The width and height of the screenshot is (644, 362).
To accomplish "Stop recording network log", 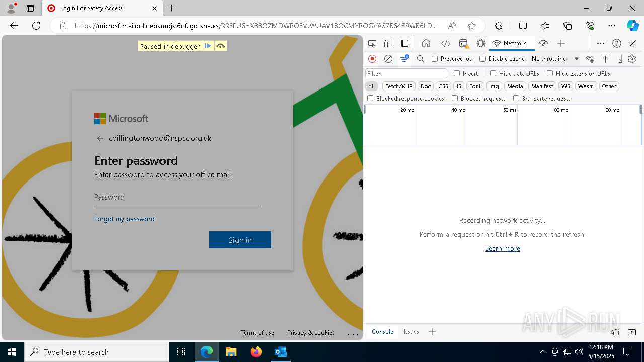I will (x=372, y=59).
